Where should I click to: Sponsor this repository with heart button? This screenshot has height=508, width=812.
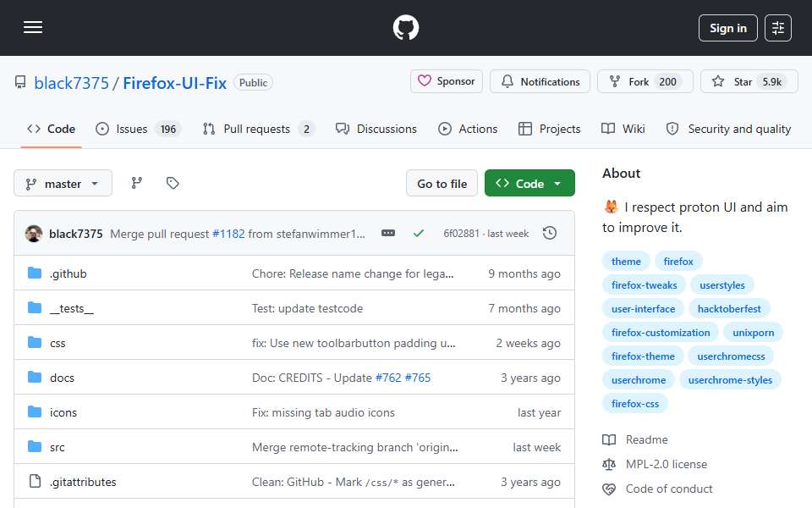point(447,81)
